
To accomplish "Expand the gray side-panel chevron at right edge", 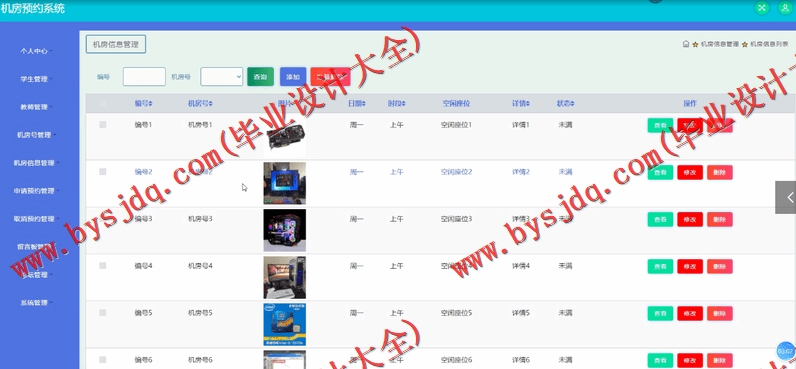I will point(786,197).
